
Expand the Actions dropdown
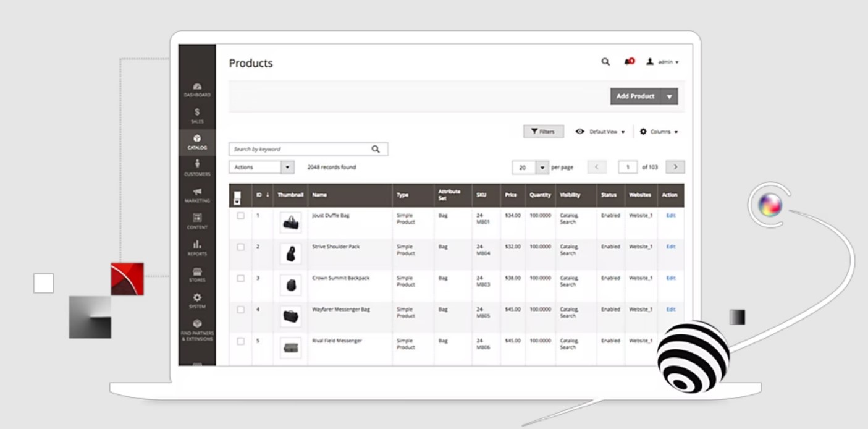(x=261, y=167)
